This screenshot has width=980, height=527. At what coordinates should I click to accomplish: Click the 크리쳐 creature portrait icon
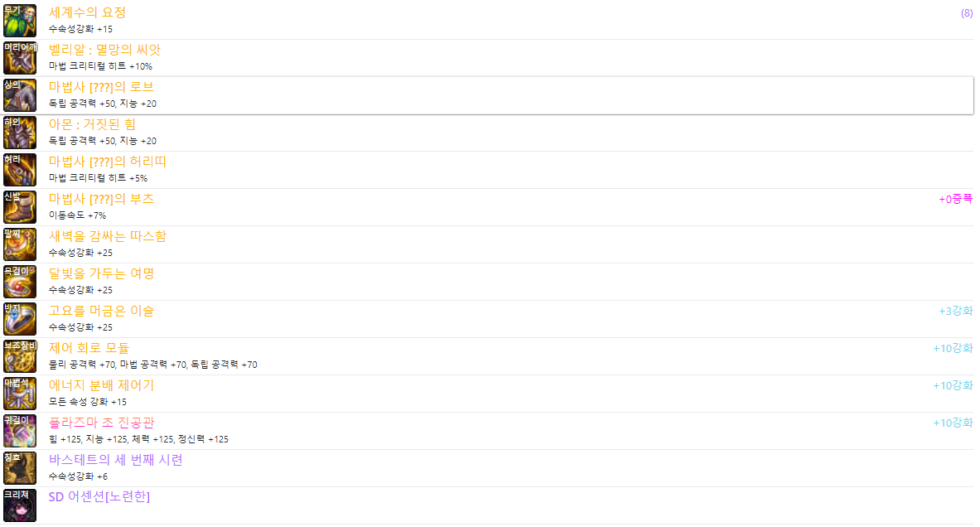(x=19, y=505)
